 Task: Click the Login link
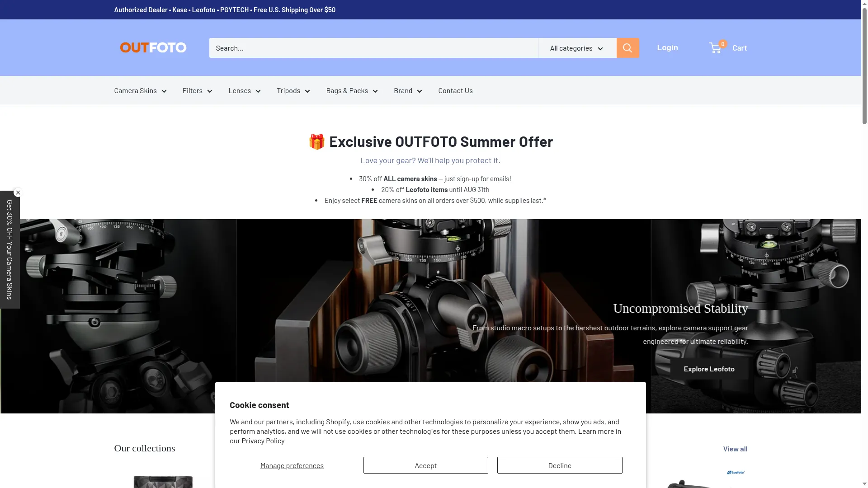(667, 47)
